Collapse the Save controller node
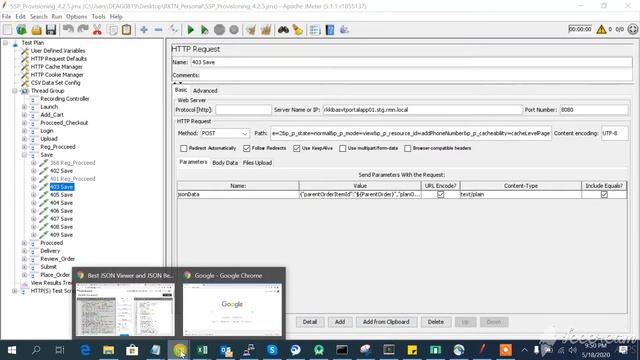The image size is (640, 360). pyautogui.click(x=24, y=155)
